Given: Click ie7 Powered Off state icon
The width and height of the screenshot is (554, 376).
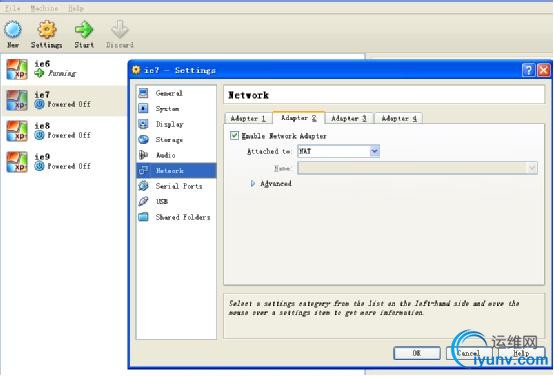Looking at the screenshot, I should tap(39, 104).
